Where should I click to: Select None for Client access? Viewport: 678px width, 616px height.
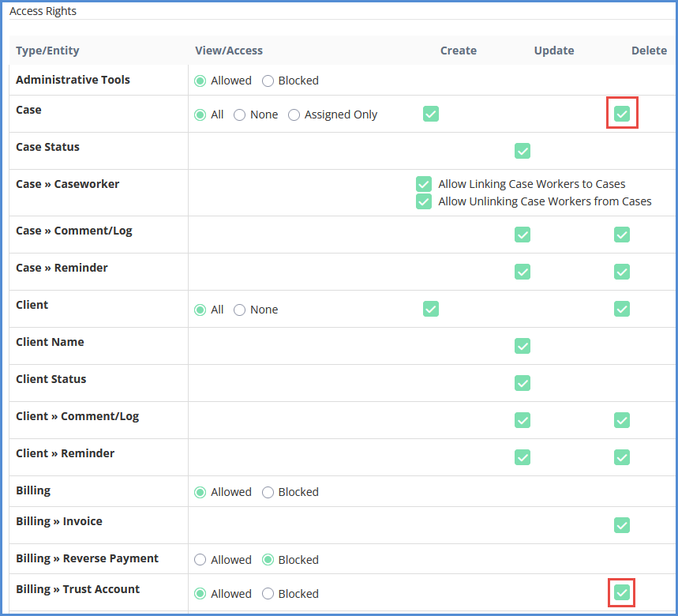pos(240,310)
